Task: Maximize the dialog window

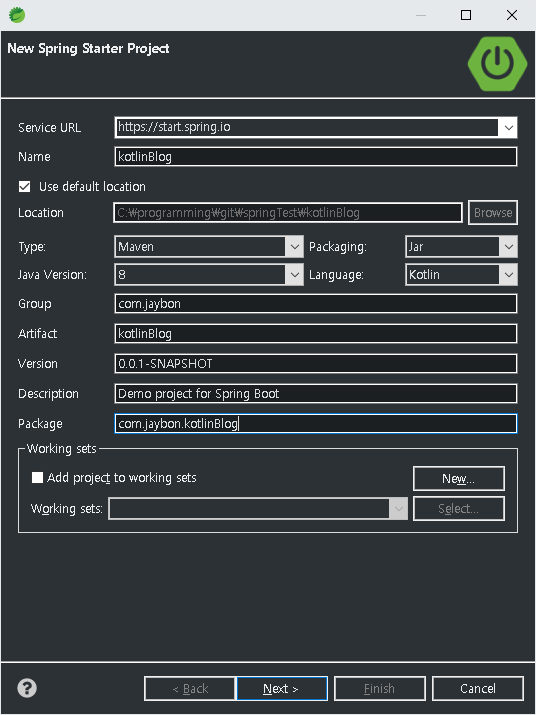Action: 466,15
